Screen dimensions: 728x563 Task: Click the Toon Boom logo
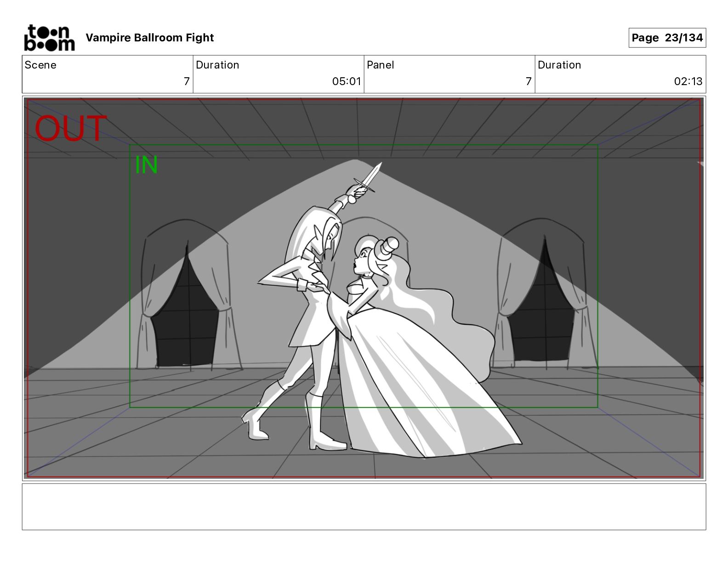(x=49, y=38)
